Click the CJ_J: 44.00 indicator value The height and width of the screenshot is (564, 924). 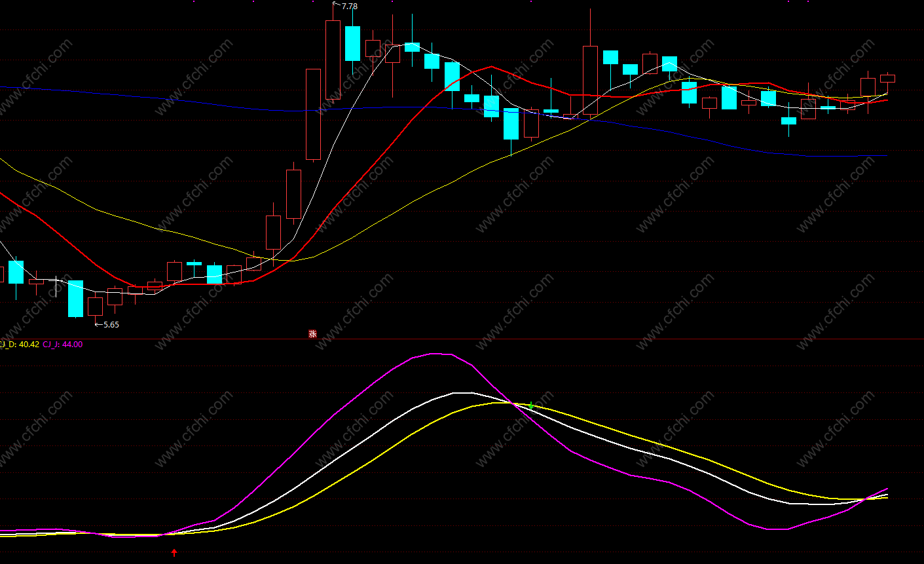pyautogui.click(x=63, y=345)
